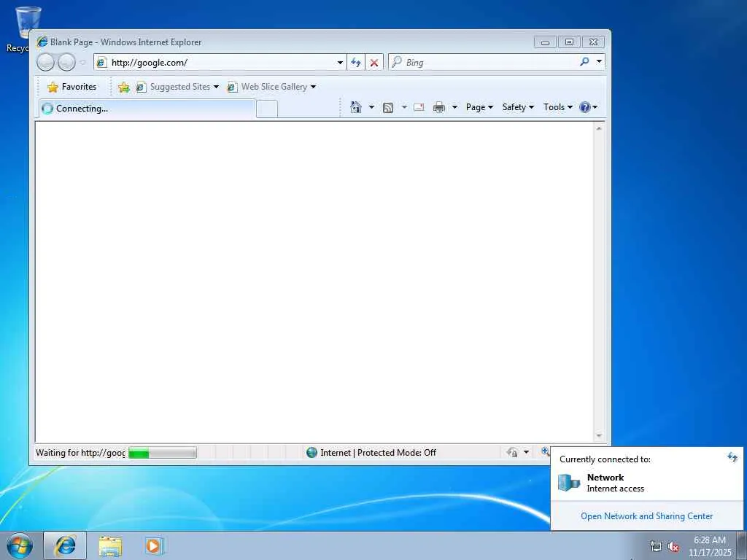Viewport: 747px width, 560px height.
Task: Open the Favorites center button
Action: point(72,87)
